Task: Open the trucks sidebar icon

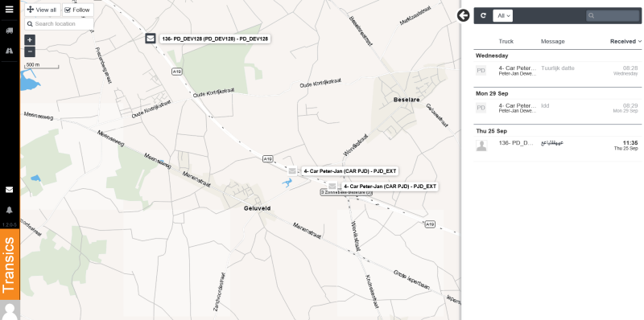Action: (x=9, y=31)
